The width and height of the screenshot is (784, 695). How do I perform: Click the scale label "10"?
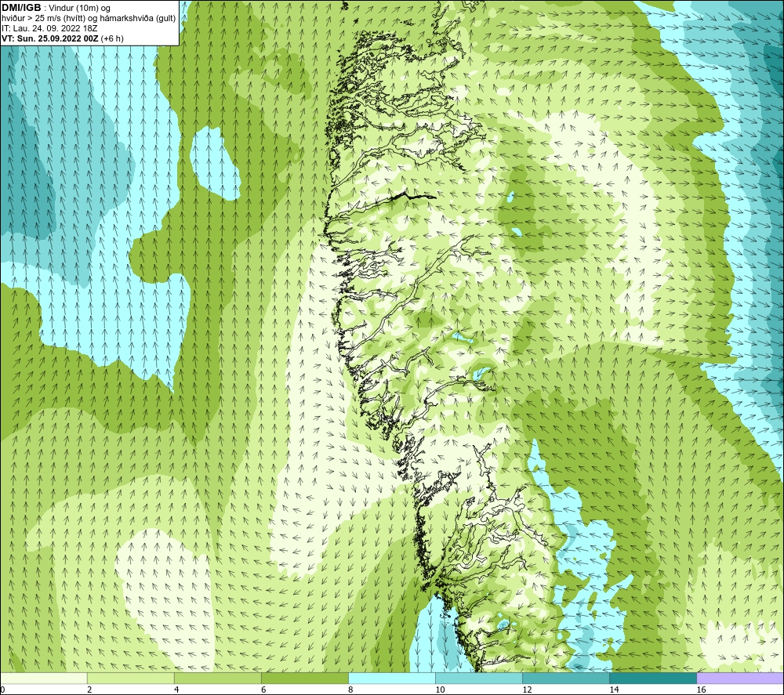pyautogui.click(x=440, y=690)
